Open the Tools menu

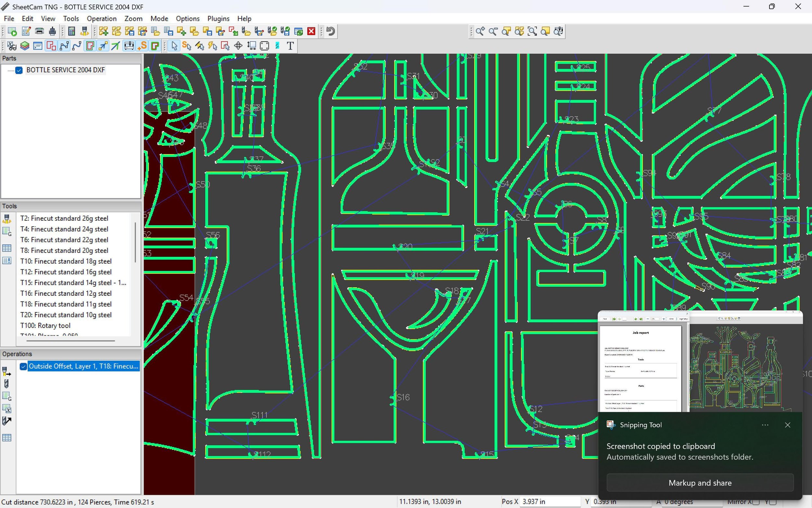pos(71,19)
